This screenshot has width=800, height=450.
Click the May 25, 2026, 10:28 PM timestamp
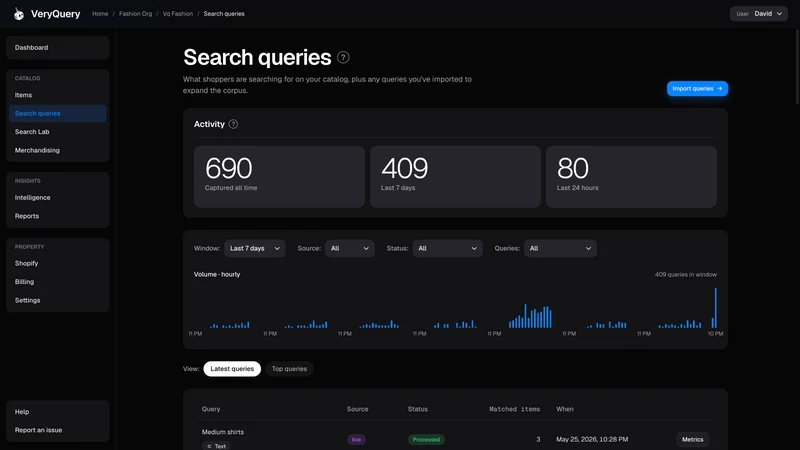pyautogui.click(x=592, y=439)
